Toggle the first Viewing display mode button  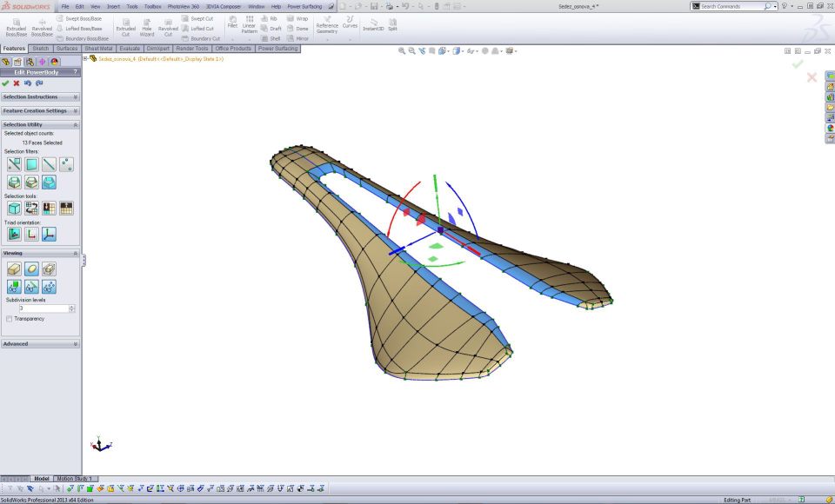(x=14, y=269)
